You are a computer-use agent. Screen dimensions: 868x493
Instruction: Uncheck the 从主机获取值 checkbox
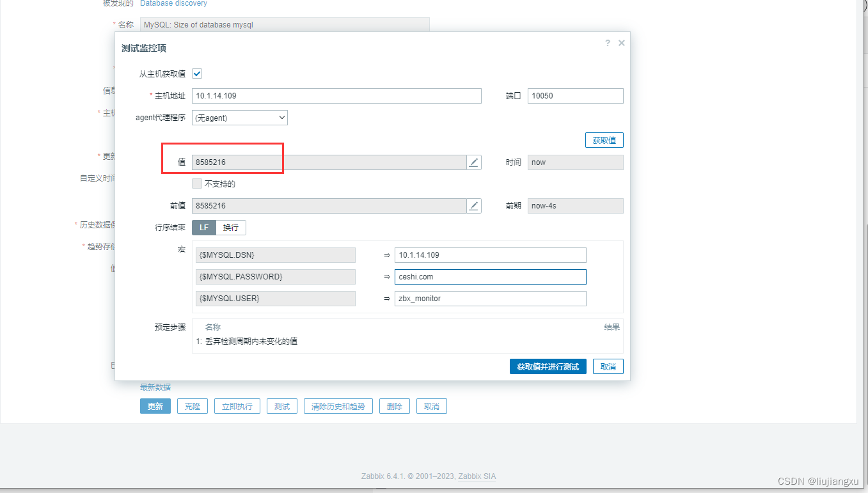197,74
